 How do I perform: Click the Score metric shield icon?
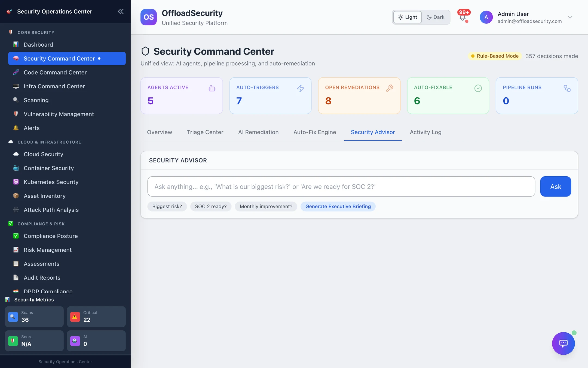pyautogui.click(x=13, y=341)
